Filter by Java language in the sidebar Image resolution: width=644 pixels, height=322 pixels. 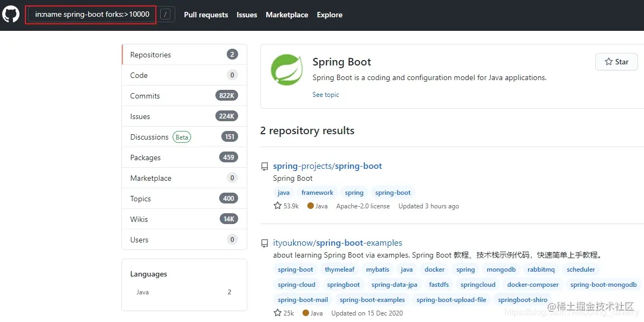(x=184, y=292)
